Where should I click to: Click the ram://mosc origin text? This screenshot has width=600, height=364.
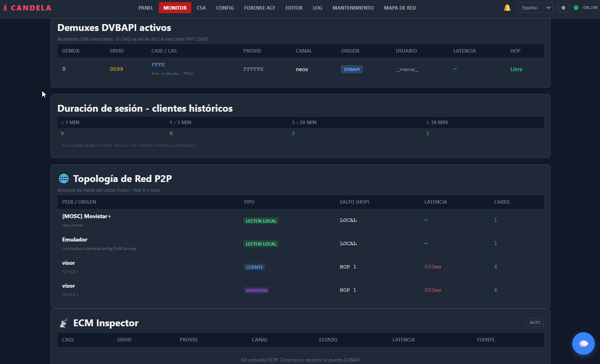tap(73, 225)
